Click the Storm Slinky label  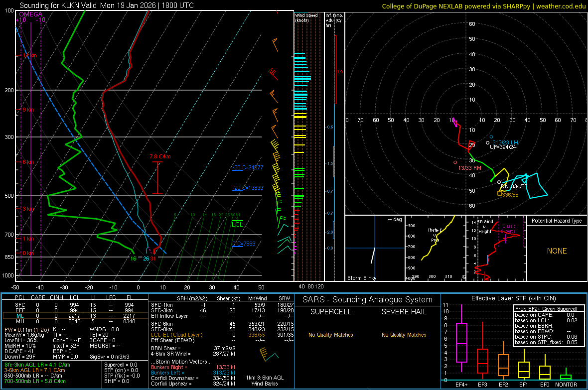tap(361, 278)
